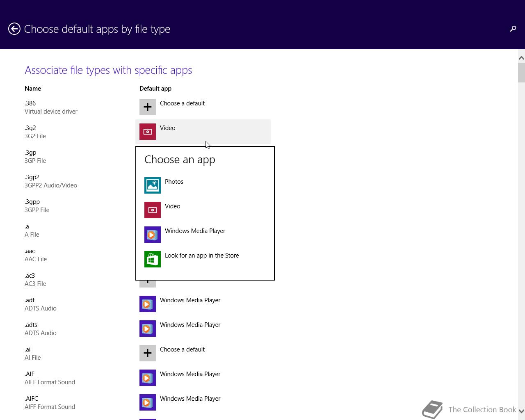Click the .3g2 file type name
The image size is (525, 420).
(30, 128)
